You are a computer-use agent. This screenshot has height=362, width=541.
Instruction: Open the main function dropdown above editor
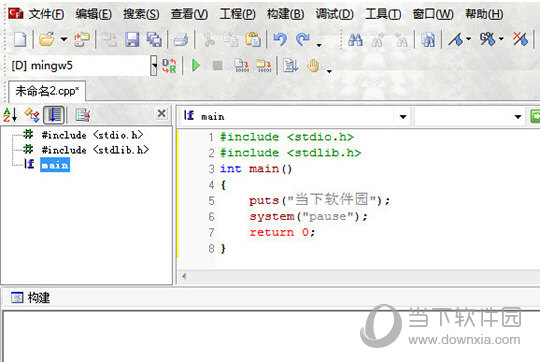[403, 117]
